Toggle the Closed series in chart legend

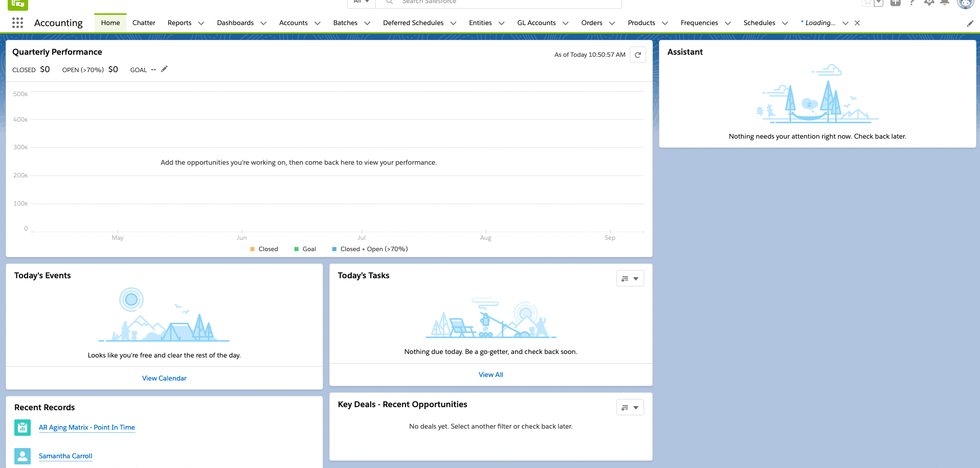(264, 249)
